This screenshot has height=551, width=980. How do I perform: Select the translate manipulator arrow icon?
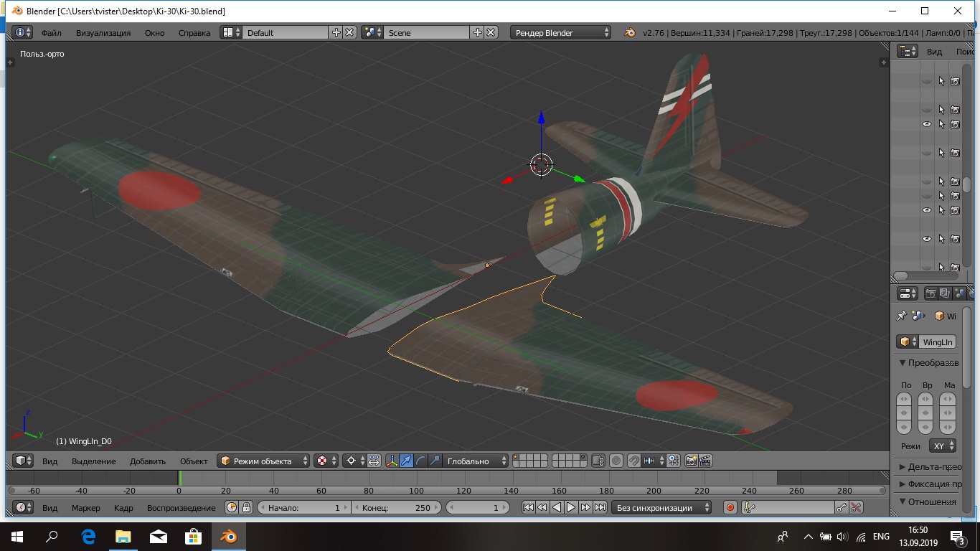[406, 461]
